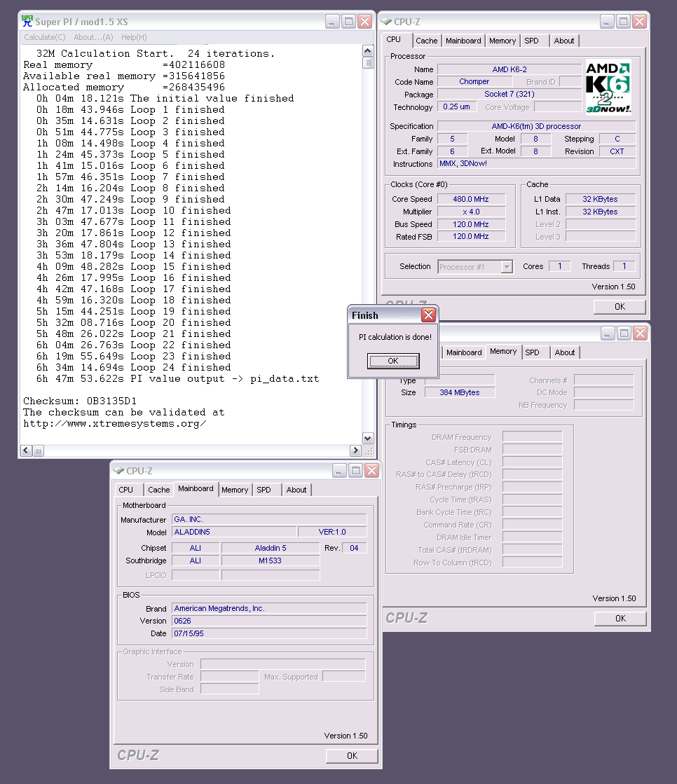Click the horizontal scrollbar thumb in Super PI

coord(38,451)
